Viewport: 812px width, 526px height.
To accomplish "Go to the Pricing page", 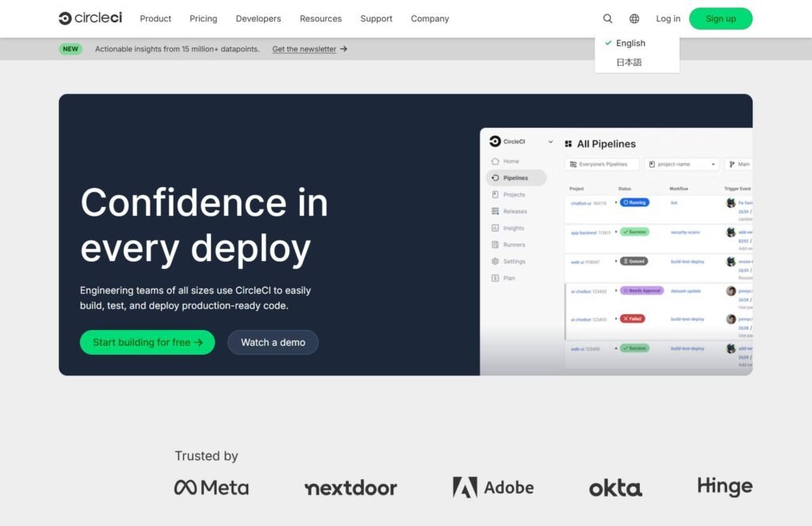I will (x=204, y=19).
